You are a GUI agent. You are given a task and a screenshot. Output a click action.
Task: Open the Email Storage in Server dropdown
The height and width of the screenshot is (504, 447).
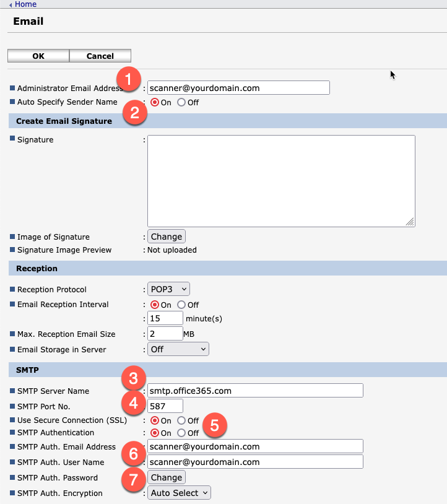[178, 349]
